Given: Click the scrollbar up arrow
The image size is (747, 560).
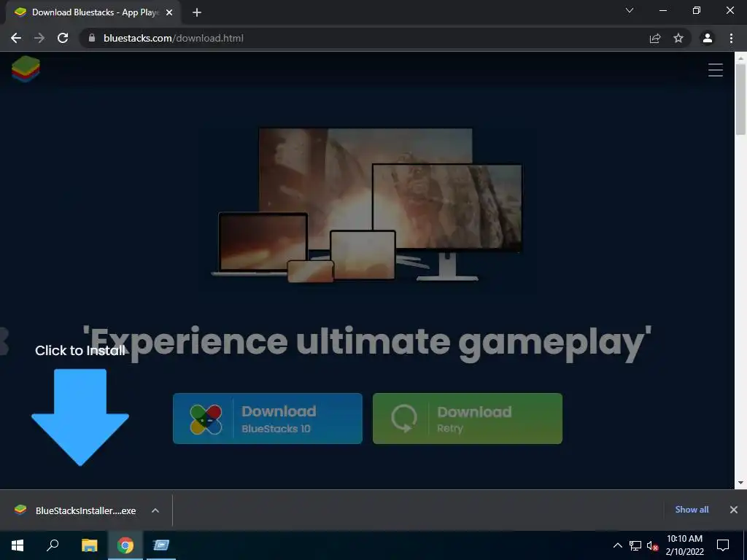Looking at the screenshot, I should (x=740, y=58).
